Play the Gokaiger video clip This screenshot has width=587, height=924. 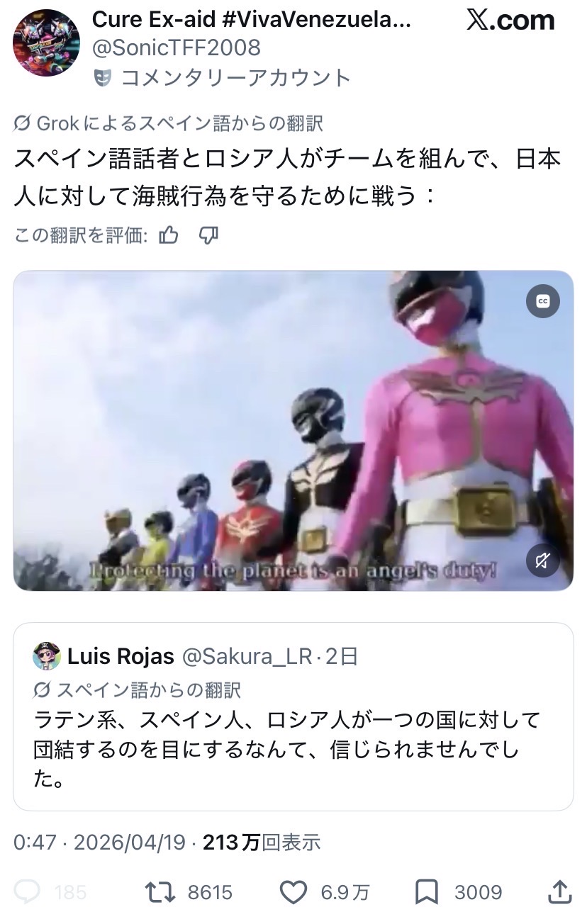pyautogui.click(x=293, y=431)
